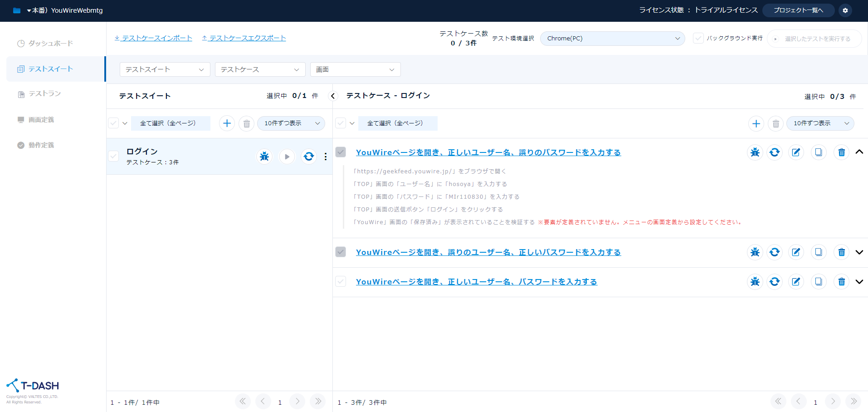
Task: Refresh test case 誤りのユーザー名
Action: click(775, 252)
